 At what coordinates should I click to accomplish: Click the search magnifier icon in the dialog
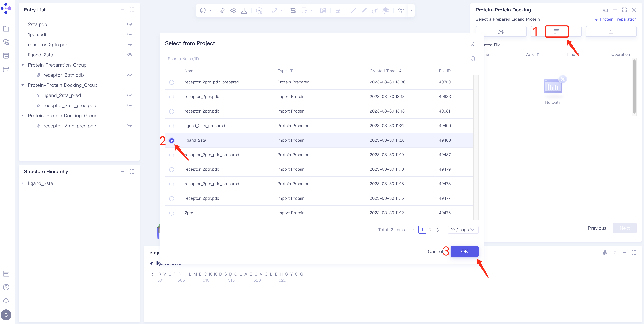[x=473, y=59]
